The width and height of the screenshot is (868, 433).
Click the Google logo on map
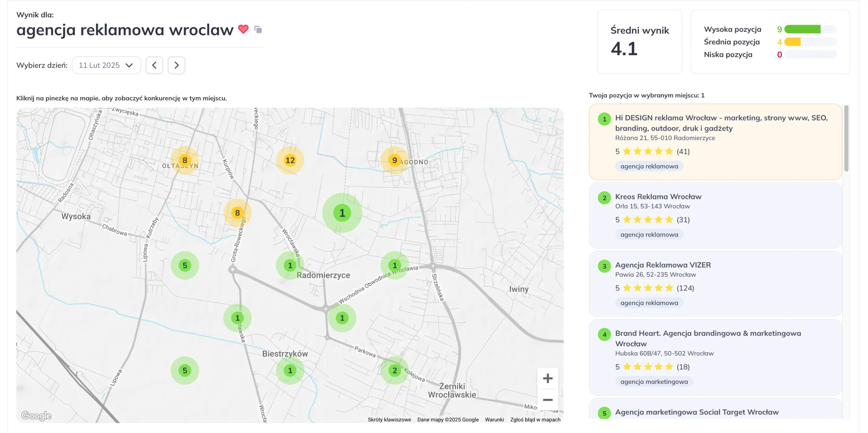[x=36, y=415]
